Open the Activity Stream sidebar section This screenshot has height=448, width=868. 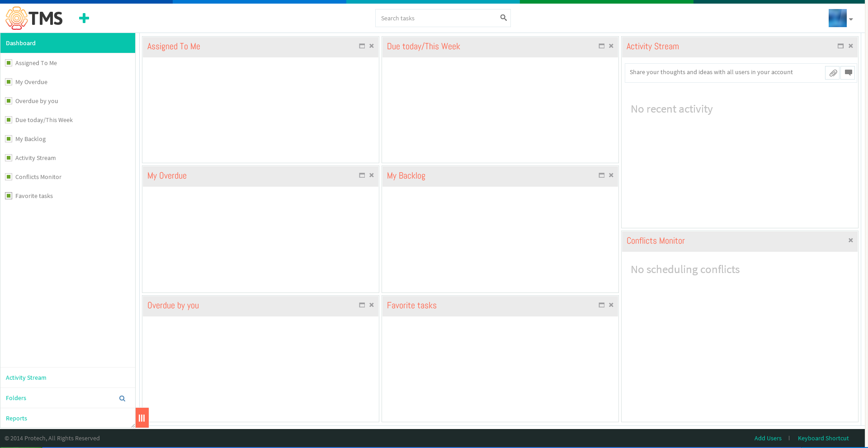click(26, 377)
